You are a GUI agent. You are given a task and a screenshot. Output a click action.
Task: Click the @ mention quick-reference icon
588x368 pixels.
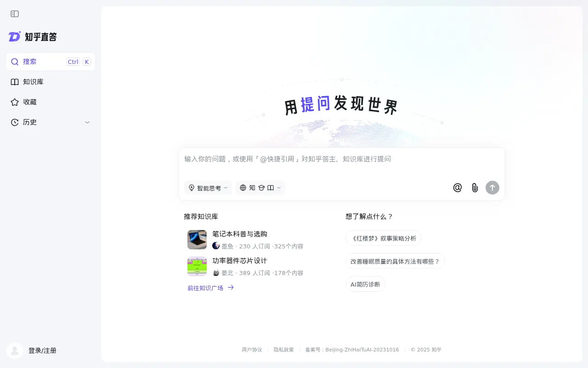[x=457, y=188]
